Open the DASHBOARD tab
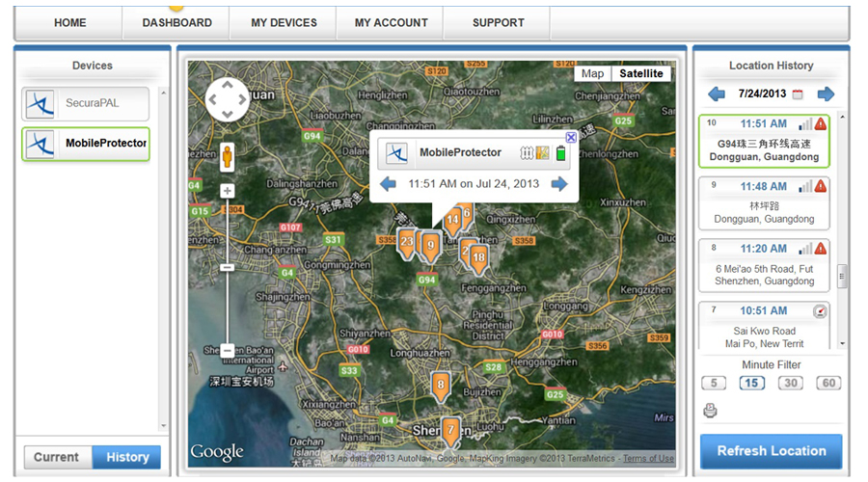 [x=176, y=23]
